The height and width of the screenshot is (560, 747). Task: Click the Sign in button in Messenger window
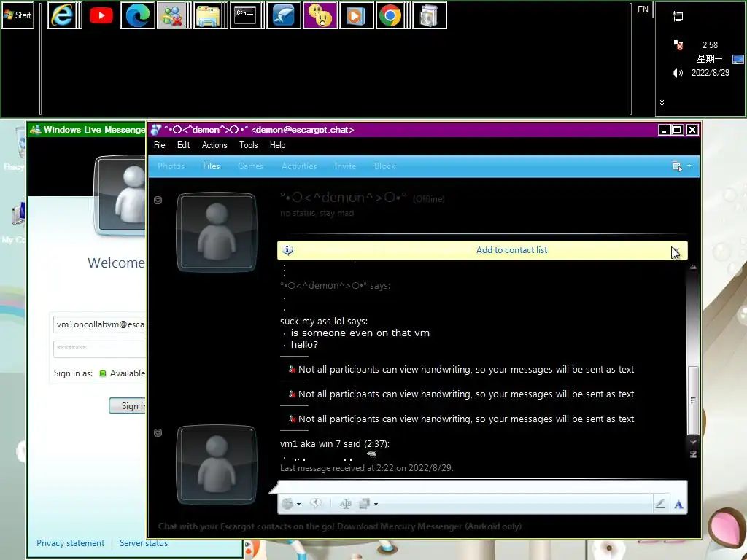pos(127,405)
